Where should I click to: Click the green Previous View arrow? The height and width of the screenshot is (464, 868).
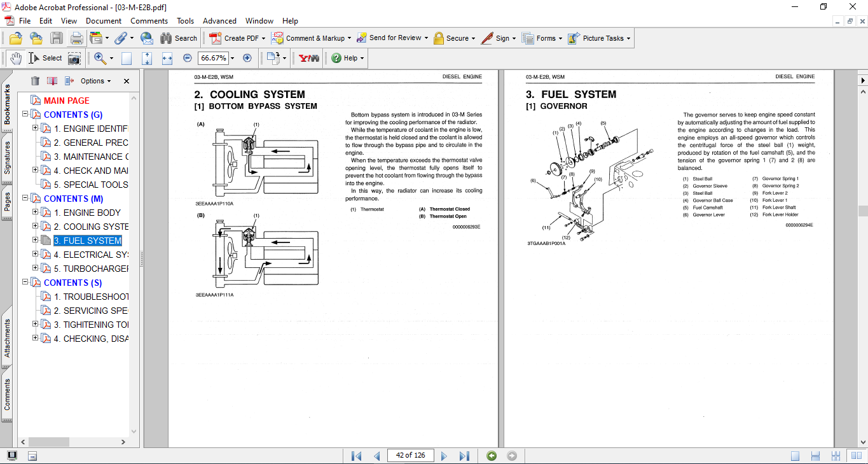[491, 456]
